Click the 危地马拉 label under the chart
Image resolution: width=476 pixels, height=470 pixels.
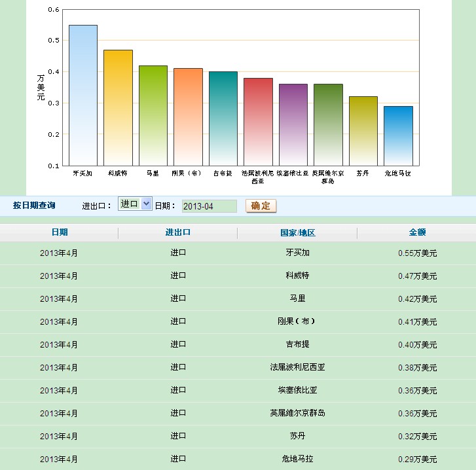pos(397,173)
